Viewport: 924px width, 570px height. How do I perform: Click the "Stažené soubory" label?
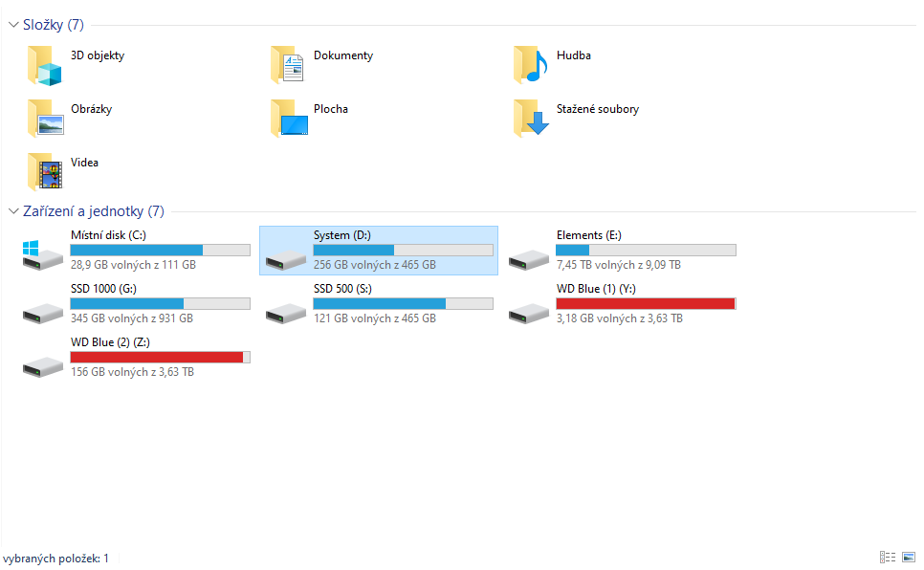pos(598,109)
